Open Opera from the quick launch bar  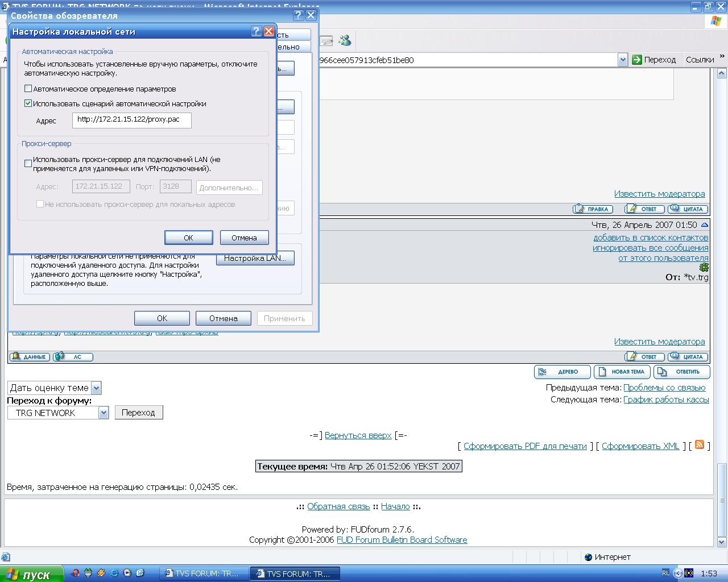[76, 573]
